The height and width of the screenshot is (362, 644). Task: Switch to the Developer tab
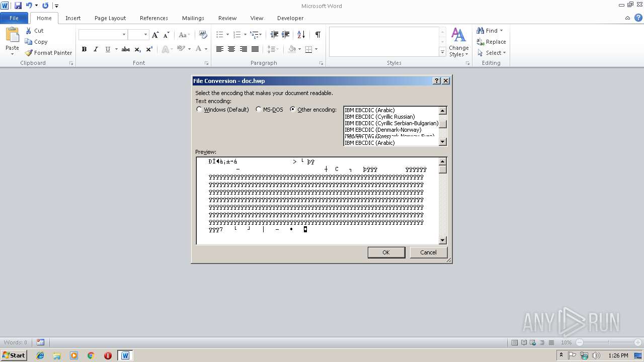pyautogui.click(x=290, y=18)
